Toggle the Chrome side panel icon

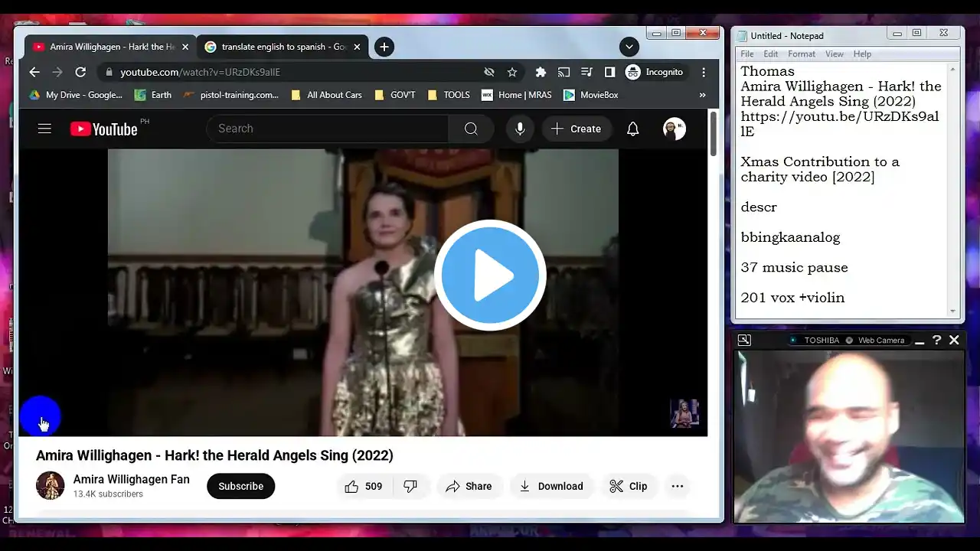point(609,72)
